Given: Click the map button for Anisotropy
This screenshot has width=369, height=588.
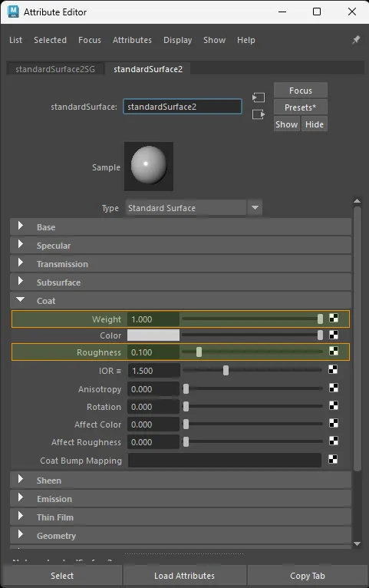Looking at the screenshot, I should 334,388.
